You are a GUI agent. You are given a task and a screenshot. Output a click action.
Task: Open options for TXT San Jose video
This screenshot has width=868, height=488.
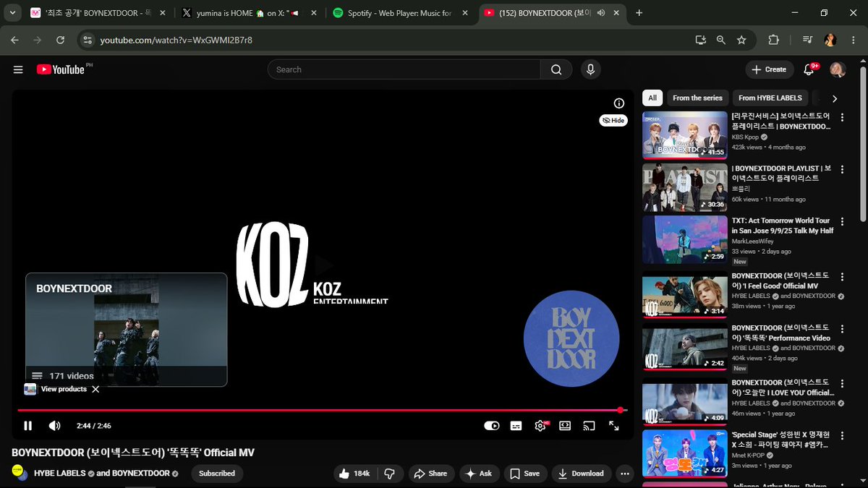click(x=842, y=221)
